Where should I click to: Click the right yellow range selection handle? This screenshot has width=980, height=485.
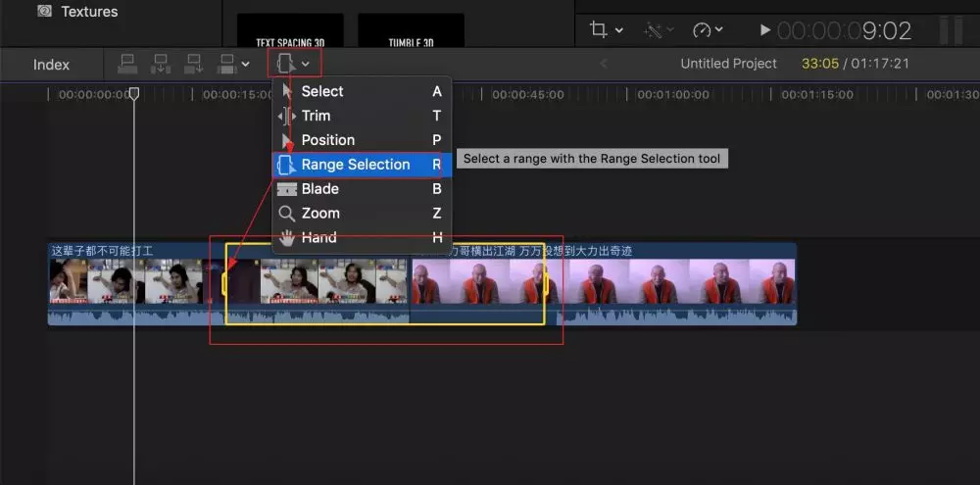[x=546, y=283]
